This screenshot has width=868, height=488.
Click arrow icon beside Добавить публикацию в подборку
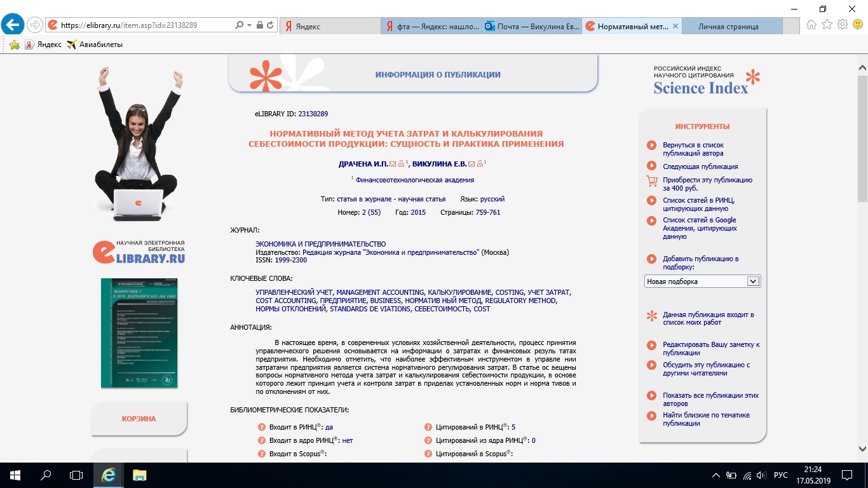[x=651, y=259]
